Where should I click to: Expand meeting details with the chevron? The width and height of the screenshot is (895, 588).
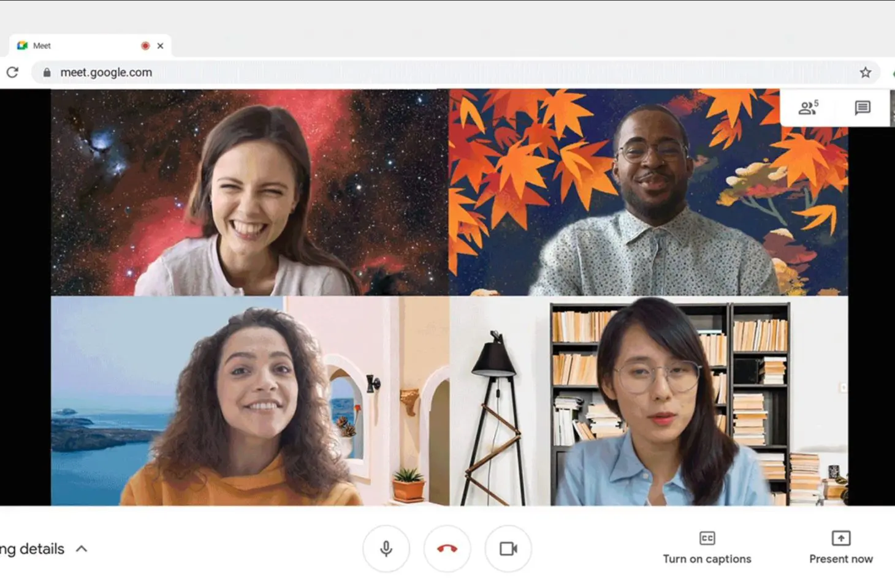tap(81, 549)
